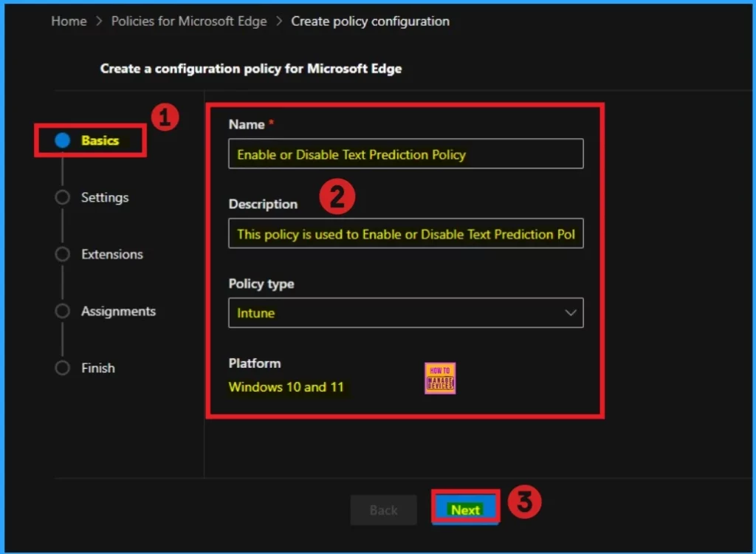Click the Description field label
The height and width of the screenshot is (554, 756).
tap(263, 204)
